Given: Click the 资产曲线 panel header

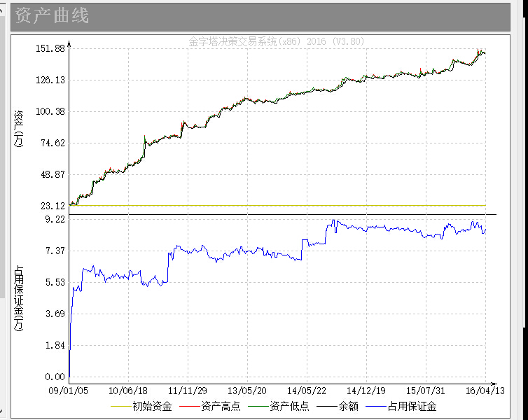Looking at the screenshot, I should (x=260, y=17).
